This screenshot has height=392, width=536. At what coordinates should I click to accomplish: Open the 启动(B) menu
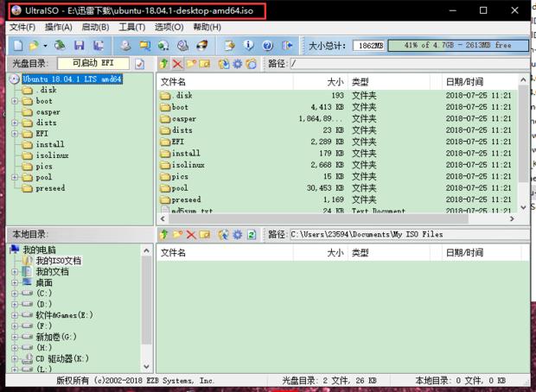point(95,27)
